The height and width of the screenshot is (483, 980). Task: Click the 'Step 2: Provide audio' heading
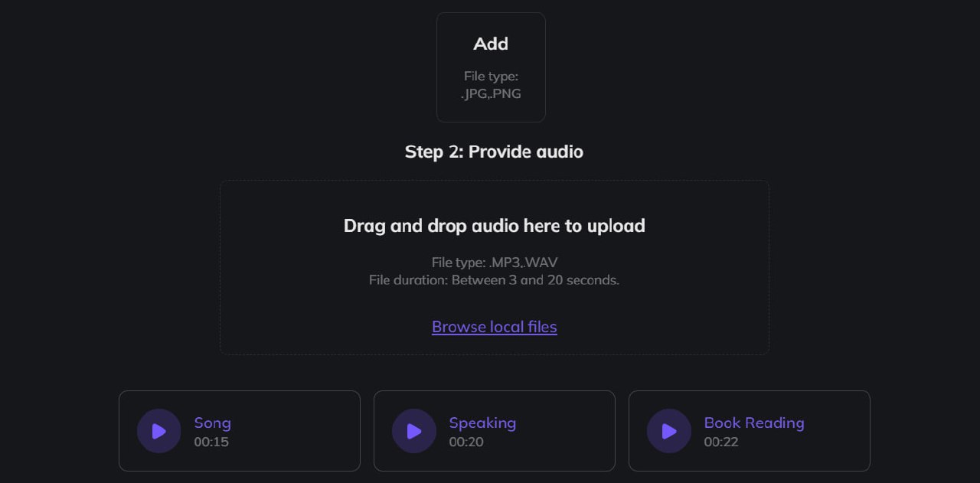[x=494, y=152]
